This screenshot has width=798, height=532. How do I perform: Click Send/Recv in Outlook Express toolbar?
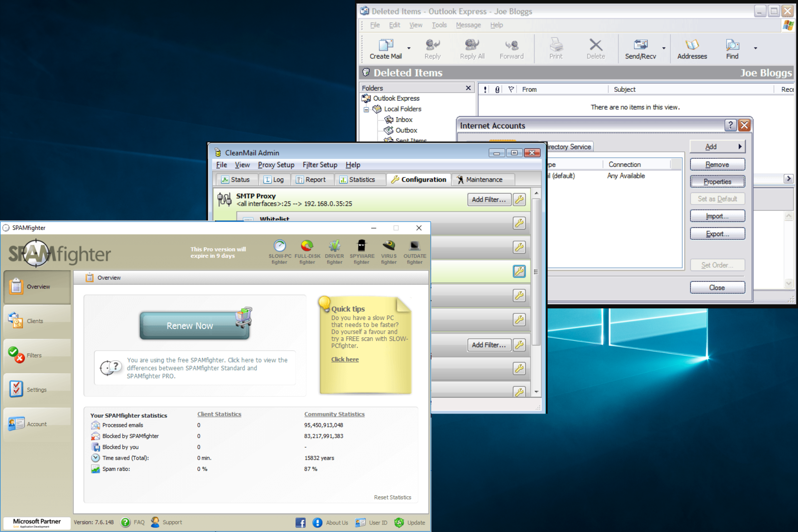(640, 49)
